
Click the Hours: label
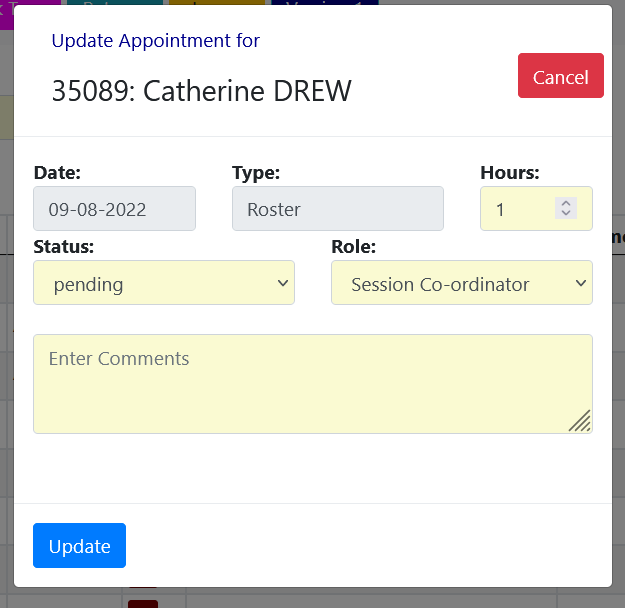[509, 172]
